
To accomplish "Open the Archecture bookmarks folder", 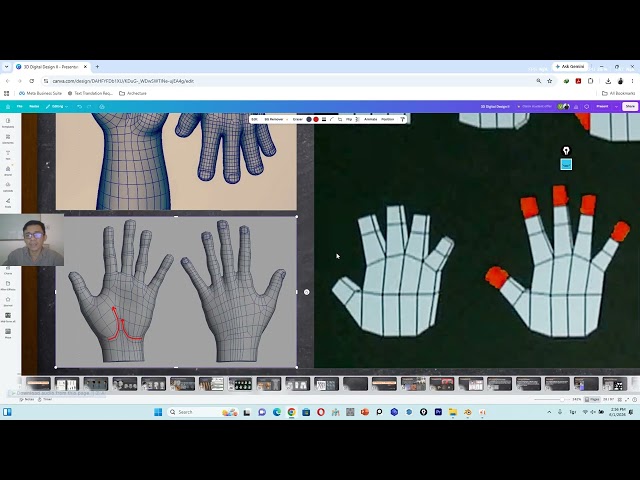I will pyautogui.click(x=133, y=93).
